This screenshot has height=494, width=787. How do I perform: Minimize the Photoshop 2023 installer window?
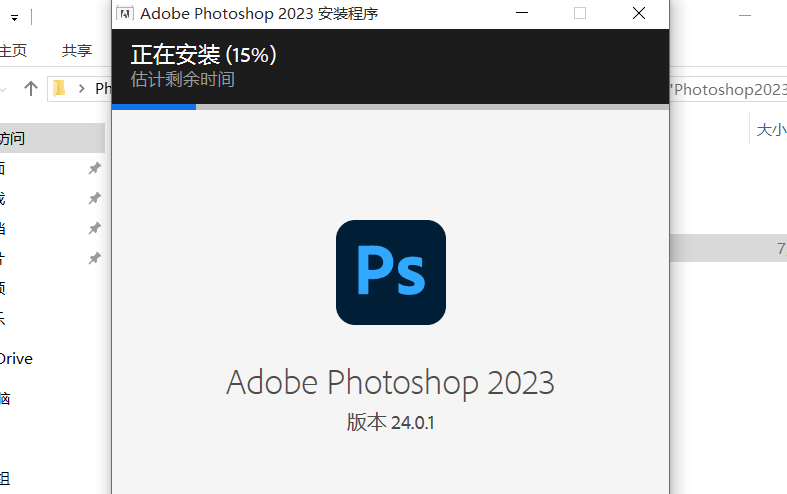tap(522, 13)
